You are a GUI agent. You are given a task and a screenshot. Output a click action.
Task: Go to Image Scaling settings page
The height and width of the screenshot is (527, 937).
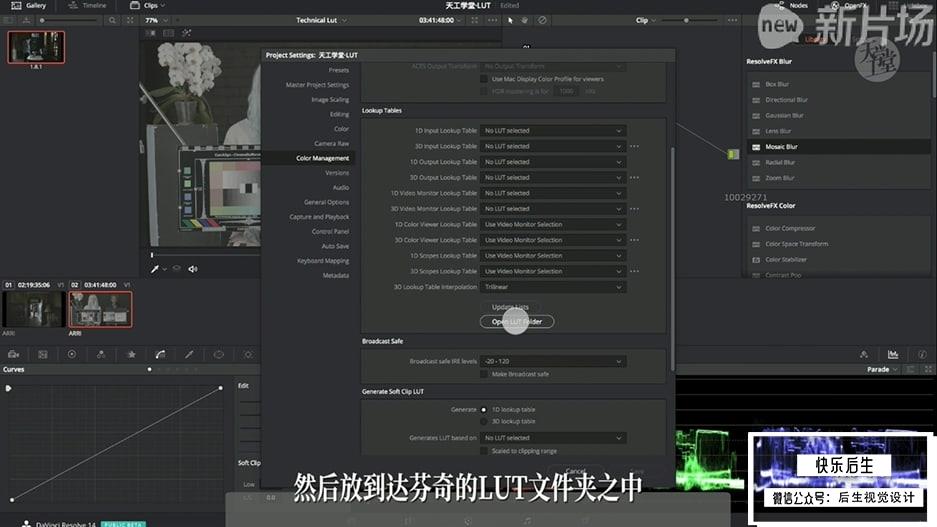(330, 100)
